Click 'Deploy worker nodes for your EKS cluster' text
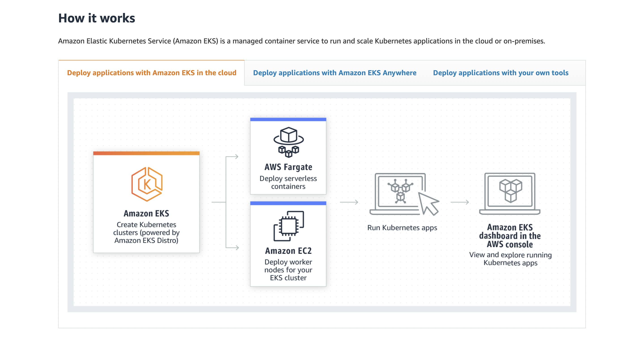Viewport: 644px width, 339px height. point(288,270)
